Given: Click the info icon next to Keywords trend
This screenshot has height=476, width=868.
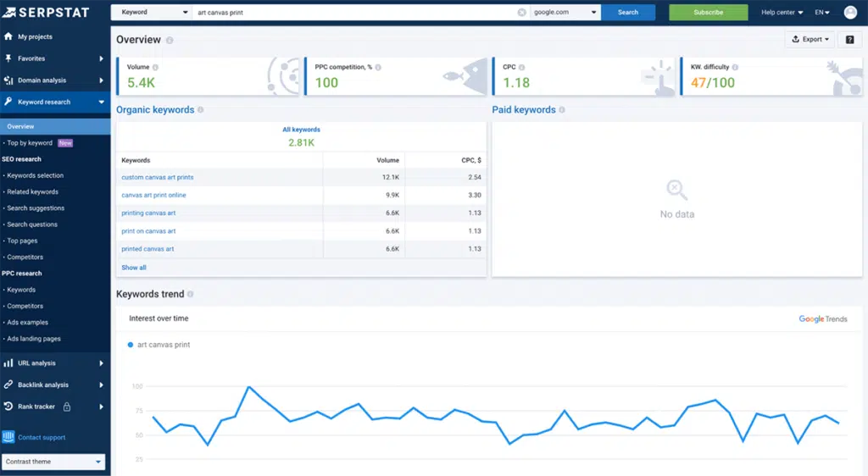Looking at the screenshot, I should 191,295.
